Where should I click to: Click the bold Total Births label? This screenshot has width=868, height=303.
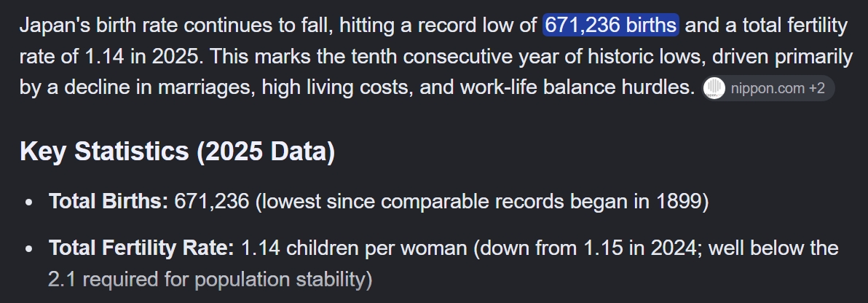[108, 202]
